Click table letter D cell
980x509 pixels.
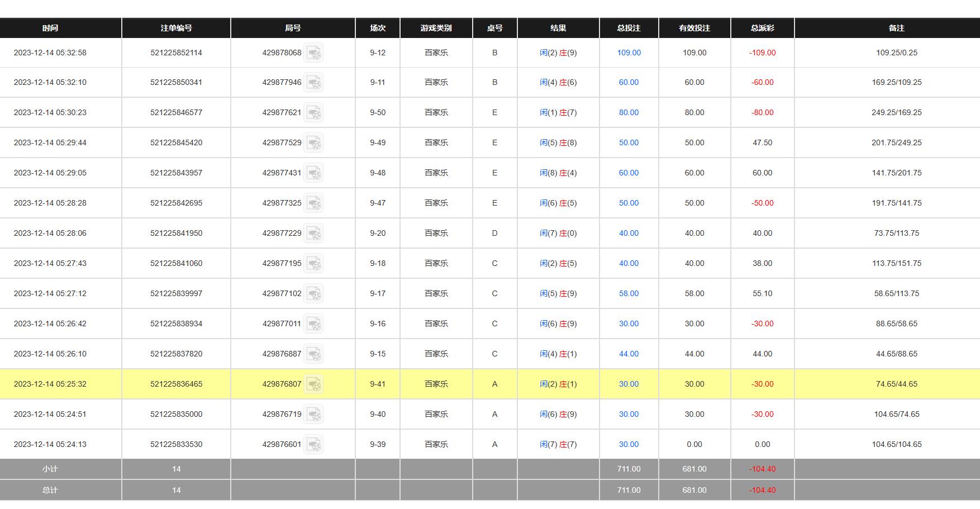[x=494, y=233]
